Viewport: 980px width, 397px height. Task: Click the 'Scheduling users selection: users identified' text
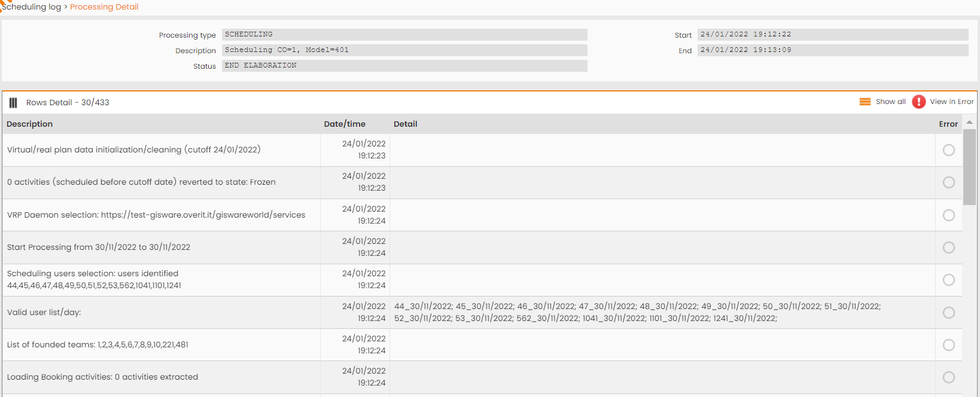(x=93, y=273)
